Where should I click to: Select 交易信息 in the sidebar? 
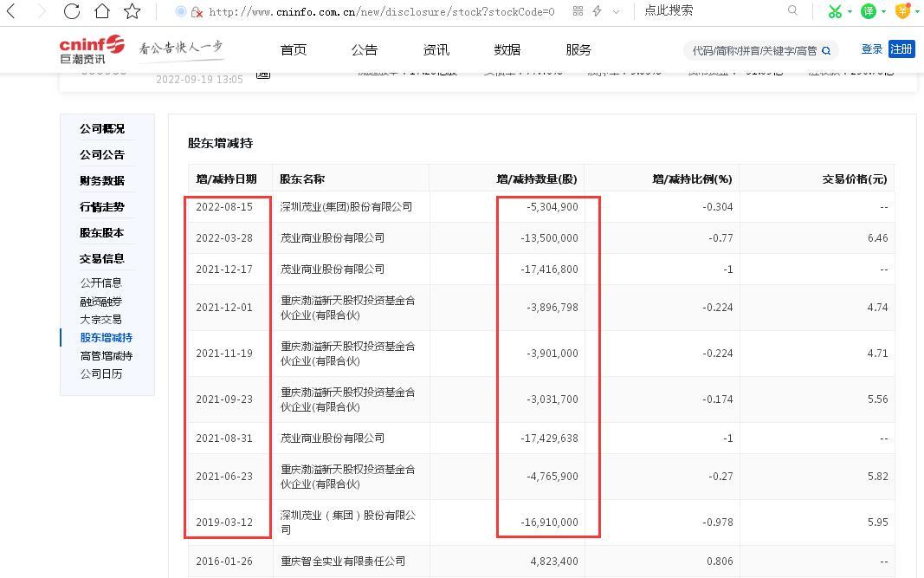point(102,259)
